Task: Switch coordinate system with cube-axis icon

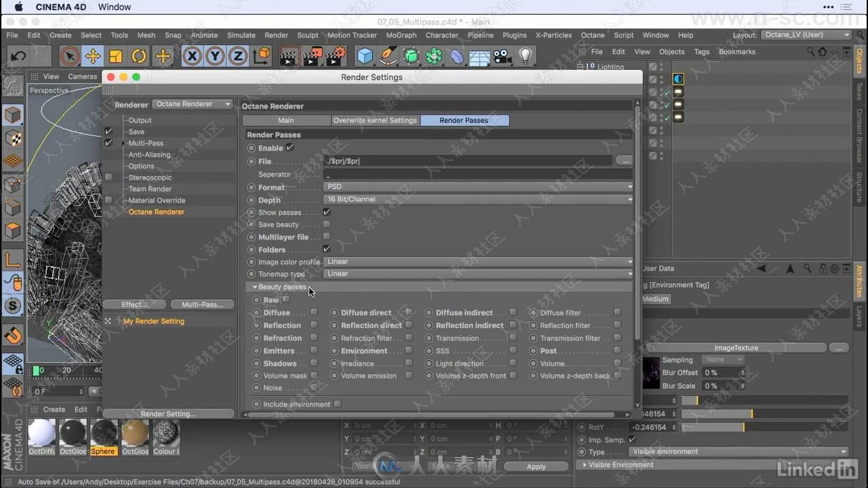Action: 262,56
